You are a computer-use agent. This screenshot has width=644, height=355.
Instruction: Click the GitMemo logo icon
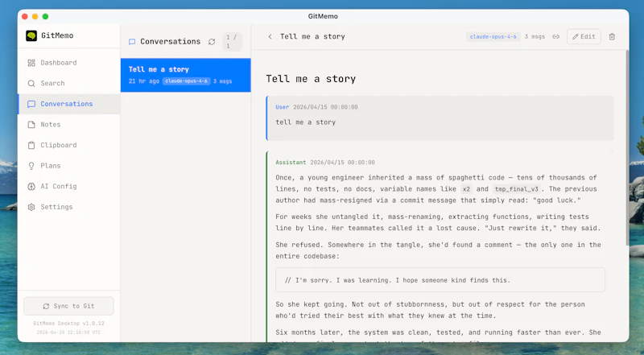pyautogui.click(x=31, y=35)
